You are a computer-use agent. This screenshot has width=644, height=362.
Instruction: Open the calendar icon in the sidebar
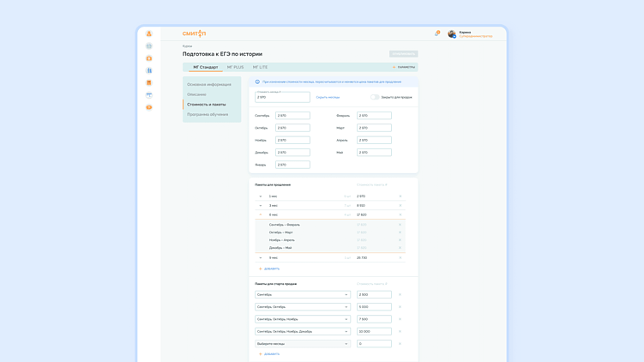(x=149, y=95)
